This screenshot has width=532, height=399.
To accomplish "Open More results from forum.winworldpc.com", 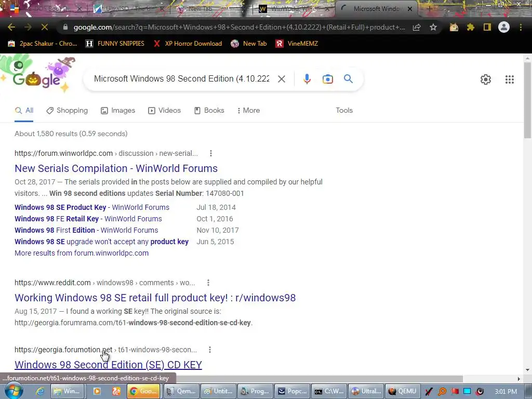I will point(82,253).
